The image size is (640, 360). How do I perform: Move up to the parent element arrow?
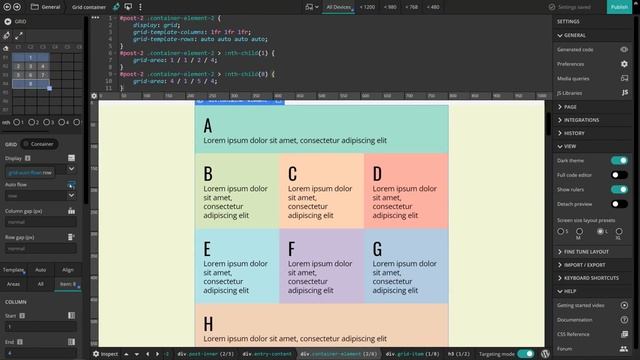click(x=127, y=354)
